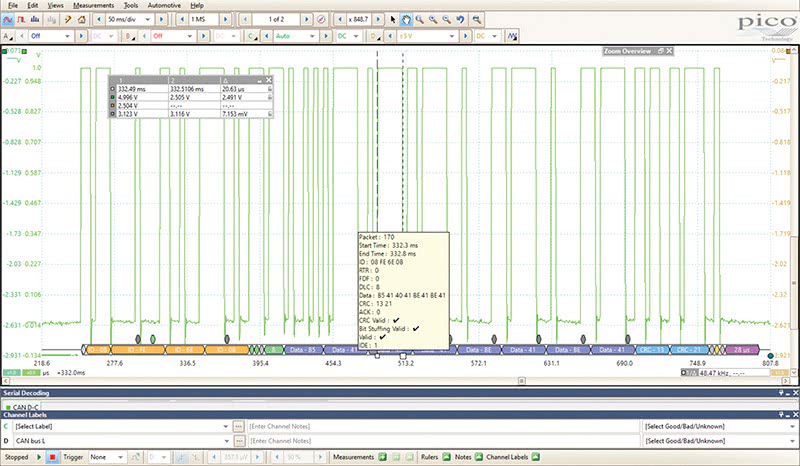This screenshot has height=466, width=800.
Task: Click the Home display icon
Action: pos(82,19)
